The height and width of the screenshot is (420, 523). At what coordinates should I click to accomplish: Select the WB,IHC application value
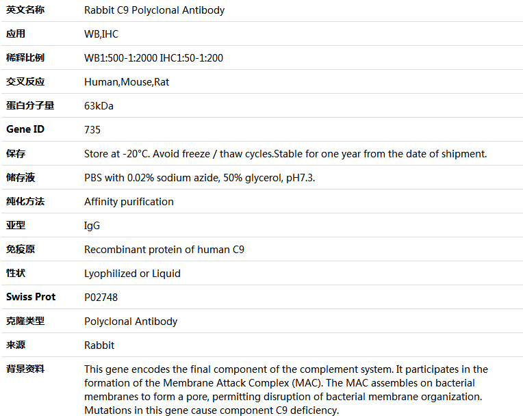101,34
